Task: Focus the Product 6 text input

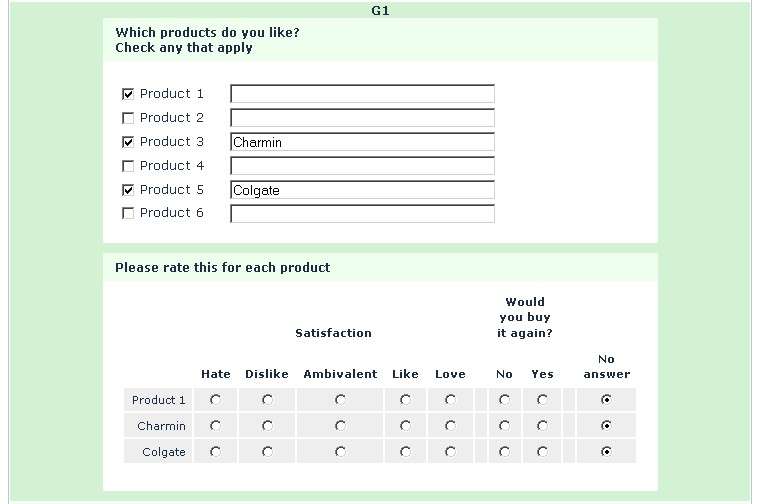Action: [362, 213]
